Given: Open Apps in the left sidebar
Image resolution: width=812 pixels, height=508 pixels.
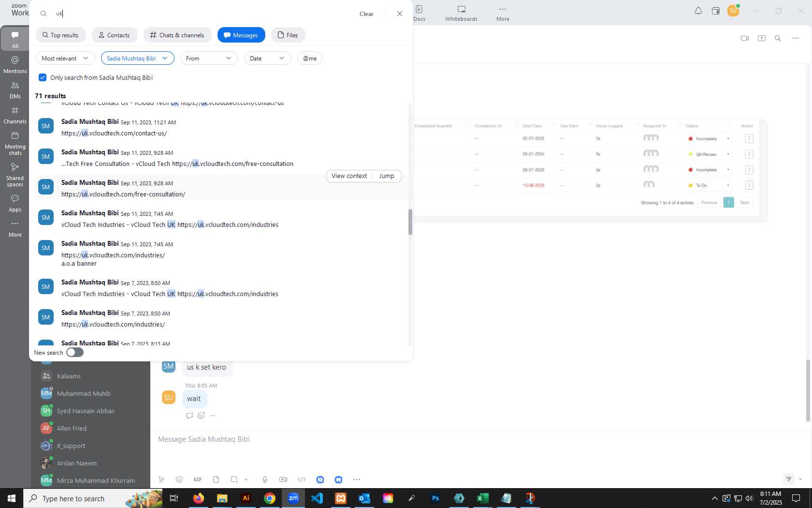Looking at the screenshot, I should click(15, 203).
